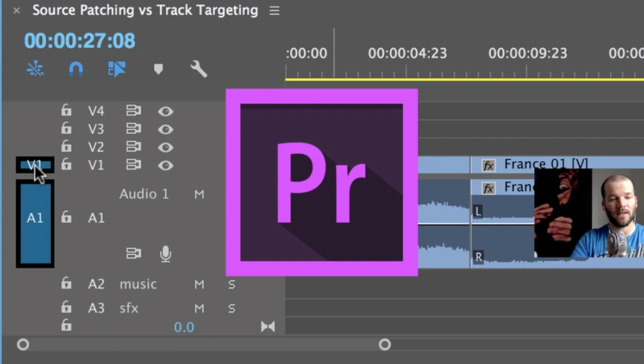Open fx badge on France audio clip
Viewport: 644px width, 364px height.
(x=489, y=189)
